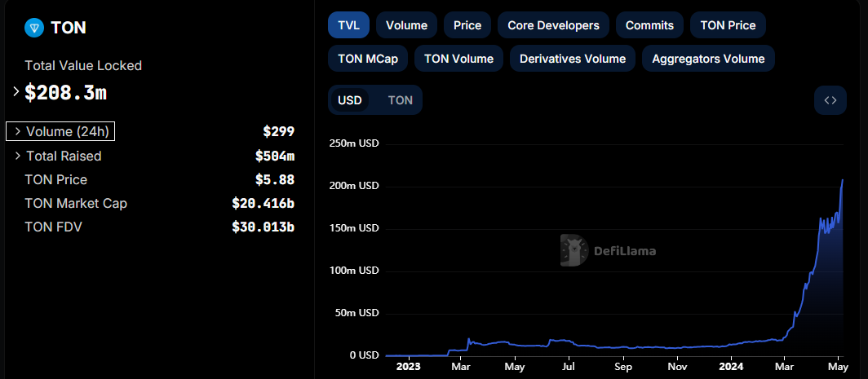Enable the Core Developers metric
868x379 pixels.
point(554,25)
